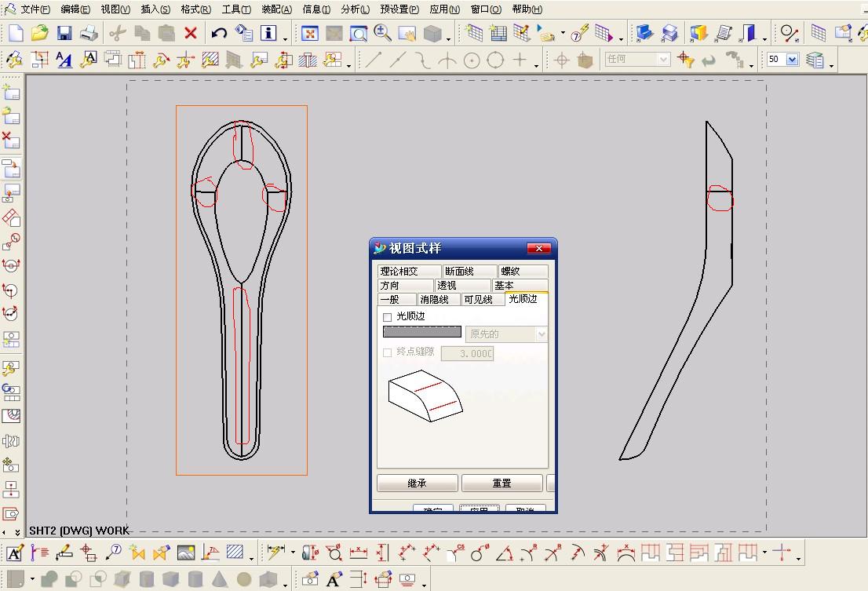This screenshot has height=591, width=868.
Task: Open a file with the folder icon
Action: 39,33
